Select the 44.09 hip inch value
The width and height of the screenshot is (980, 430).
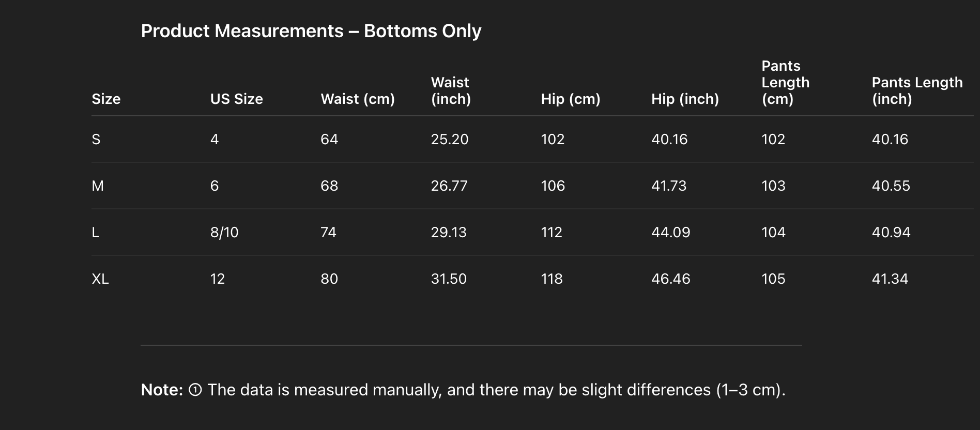[670, 232]
